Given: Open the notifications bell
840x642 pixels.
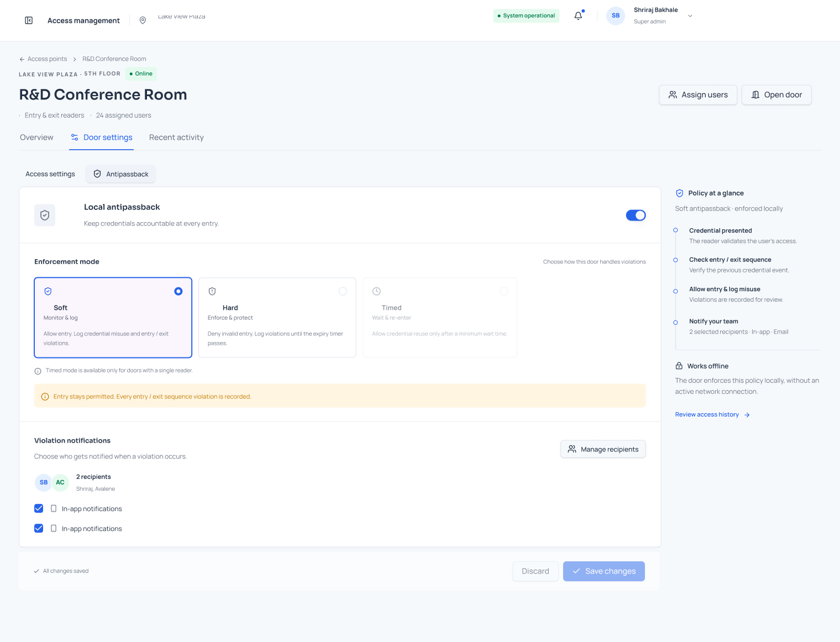Looking at the screenshot, I should 578,16.
